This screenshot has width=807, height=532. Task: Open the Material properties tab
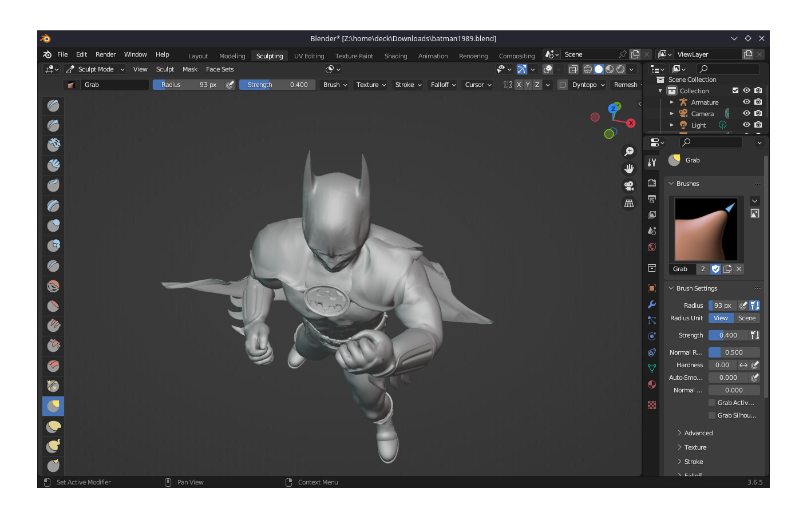(x=651, y=384)
